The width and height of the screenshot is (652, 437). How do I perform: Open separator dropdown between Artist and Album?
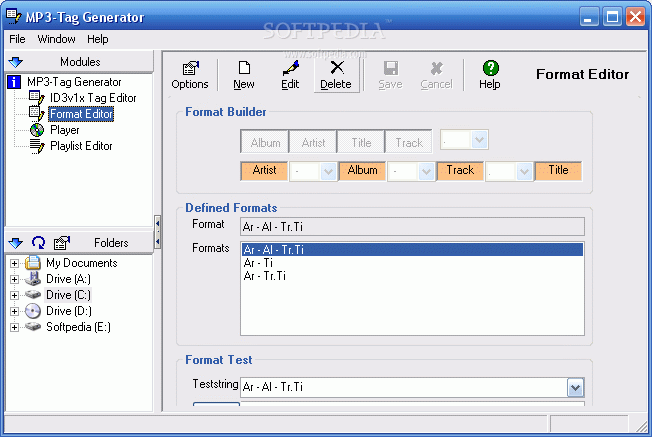(328, 171)
